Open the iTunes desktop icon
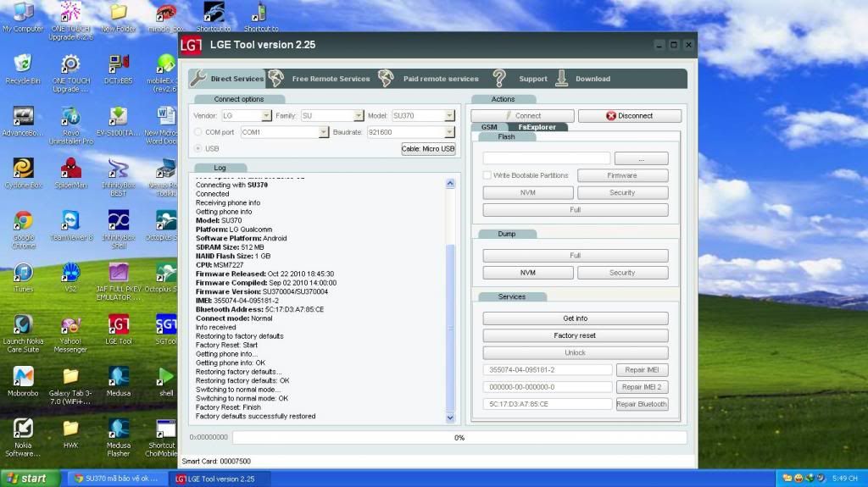The image size is (868, 487). [x=23, y=277]
